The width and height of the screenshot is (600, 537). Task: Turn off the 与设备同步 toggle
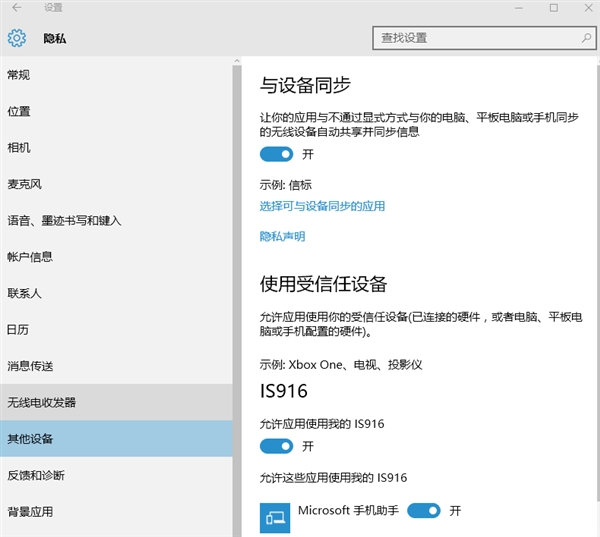(x=277, y=154)
